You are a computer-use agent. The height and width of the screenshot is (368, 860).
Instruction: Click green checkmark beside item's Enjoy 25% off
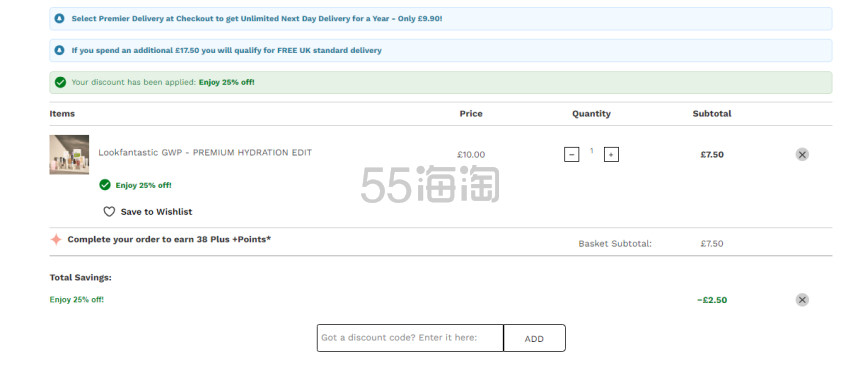click(x=105, y=185)
